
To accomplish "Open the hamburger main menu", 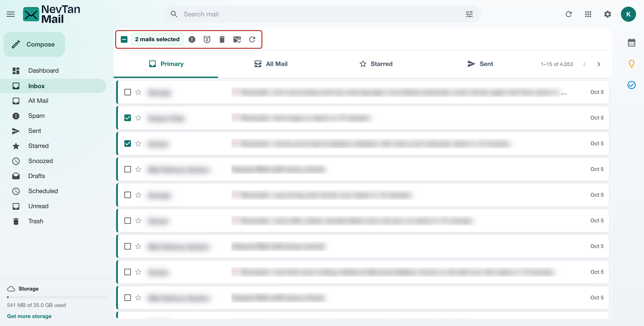I will [x=10, y=14].
